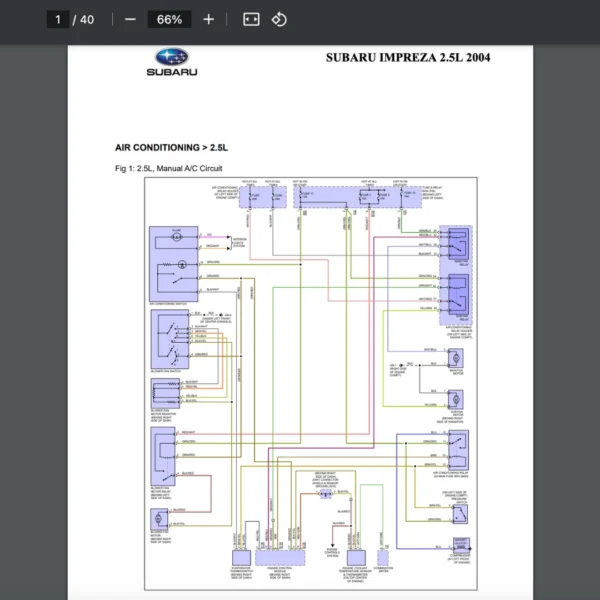Click the air conditioning relay block

(458, 448)
